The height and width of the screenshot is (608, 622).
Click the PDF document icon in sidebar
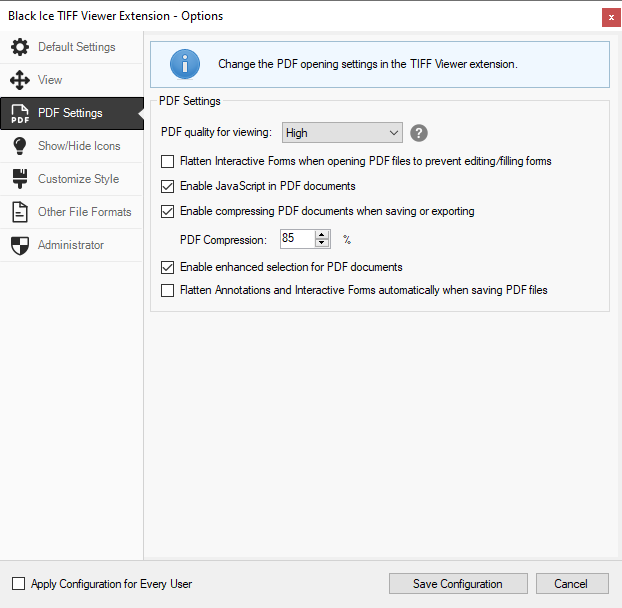click(x=20, y=113)
